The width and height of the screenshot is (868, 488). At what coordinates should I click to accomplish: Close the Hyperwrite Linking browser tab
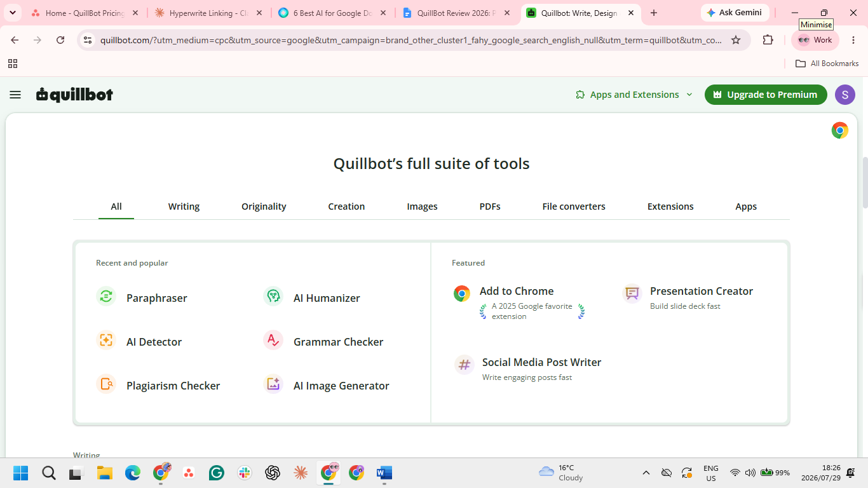point(259,13)
